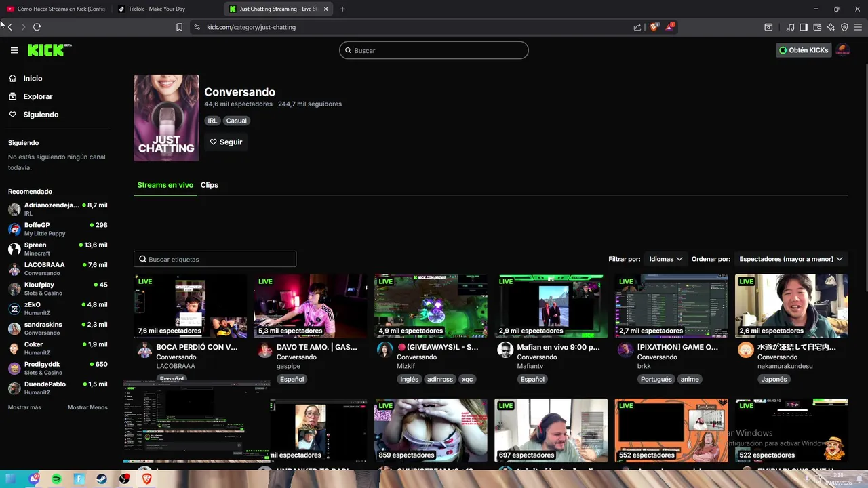Open the Brave VPN shield icon
This screenshot has width=868, height=488.
(844, 27)
